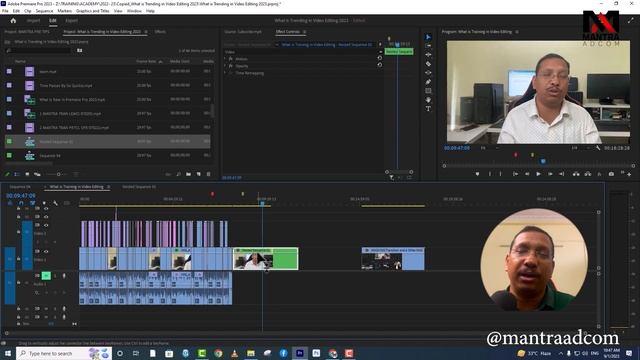The height and width of the screenshot is (360, 640).
Task: Open project panel menu next to tab title
Action: (x=146, y=31)
